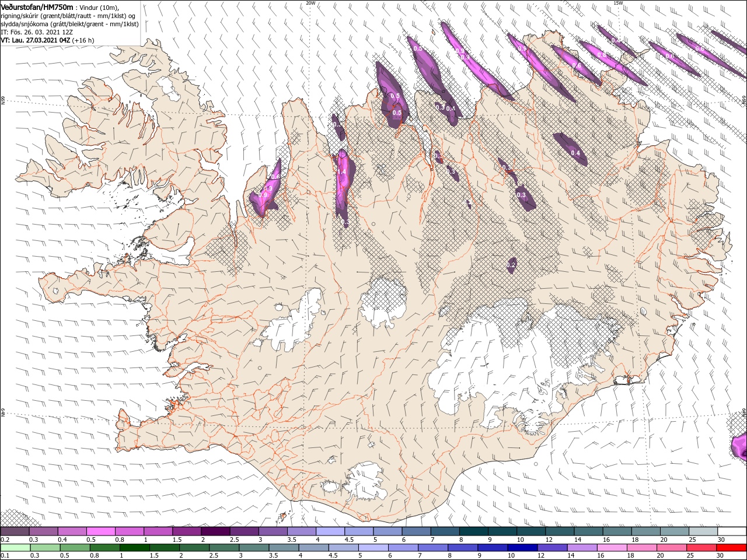The width and height of the screenshot is (747, 560).
Task: Click the 20W longitude label
Action: [x=310, y=3]
